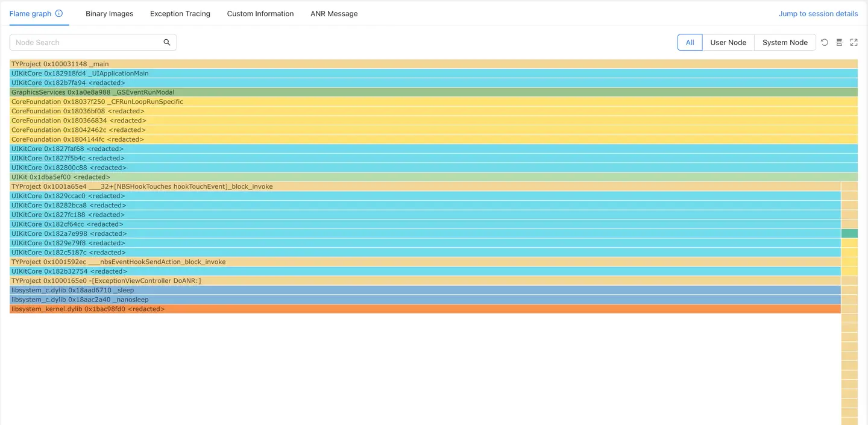Focus the Node Search input field
The width and height of the screenshot is (868, 425).
coord(84,42)
